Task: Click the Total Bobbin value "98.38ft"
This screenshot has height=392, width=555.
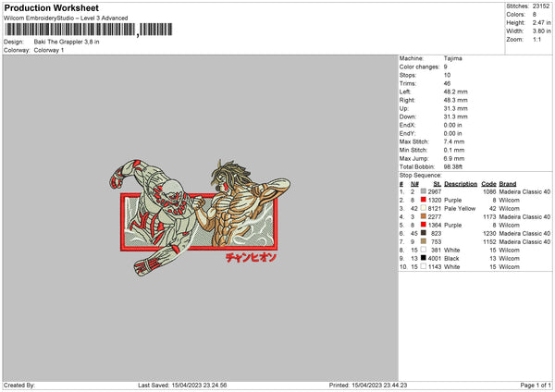Action: pos(452,166)
